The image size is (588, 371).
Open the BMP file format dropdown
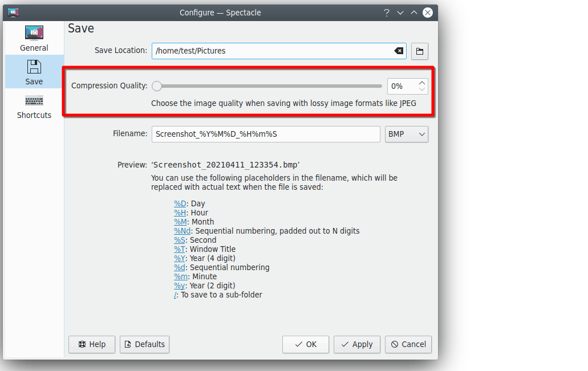(x=407, y=134)
